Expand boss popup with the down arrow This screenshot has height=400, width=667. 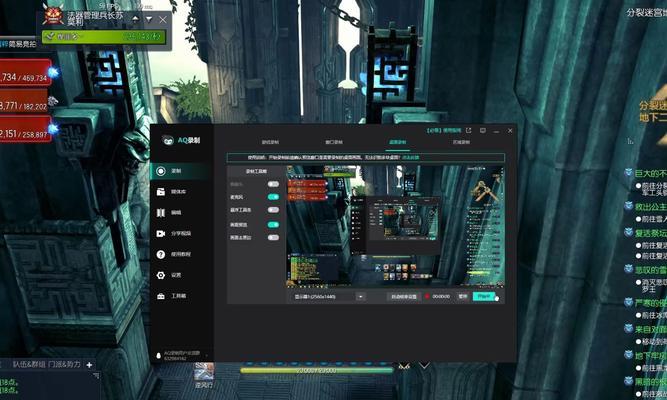click(149, 19)
